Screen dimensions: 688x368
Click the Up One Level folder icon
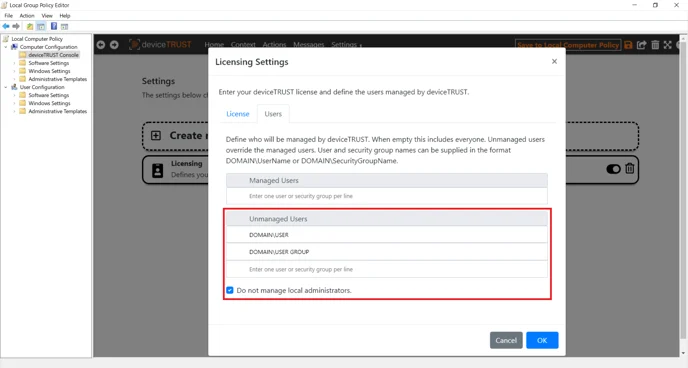click(x=30, y=26)
